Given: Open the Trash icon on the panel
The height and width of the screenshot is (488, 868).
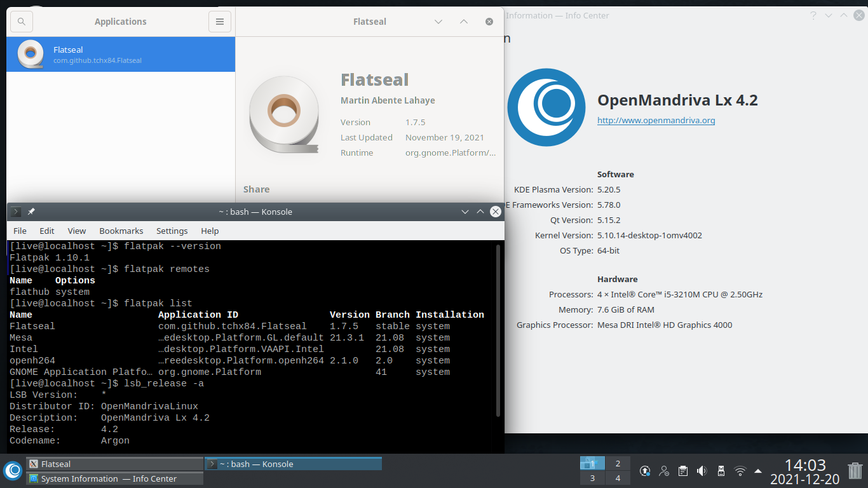Looking at the screenshot, I should click(855, 471).
